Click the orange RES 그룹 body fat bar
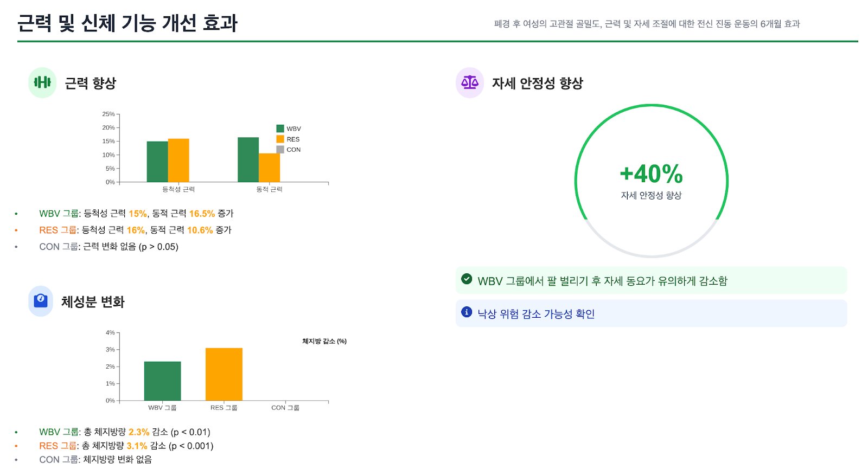The image size is (868, 475). 224,374
